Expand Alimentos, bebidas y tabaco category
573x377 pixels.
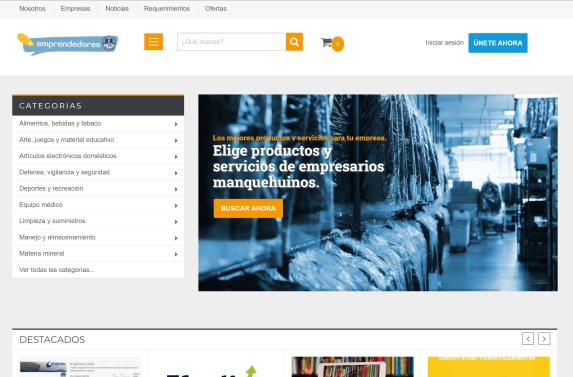coord(98,123)
